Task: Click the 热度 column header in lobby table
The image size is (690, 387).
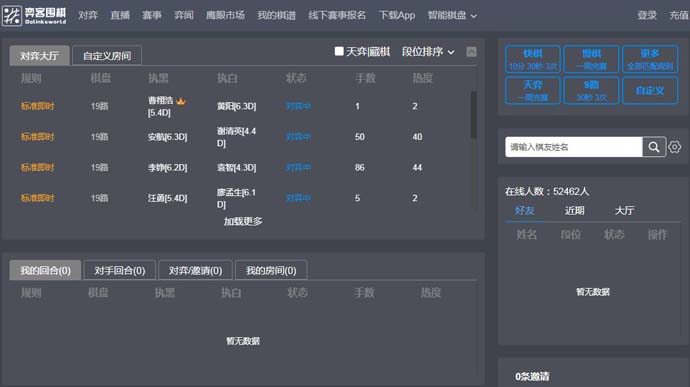Action: coord(422,78)
